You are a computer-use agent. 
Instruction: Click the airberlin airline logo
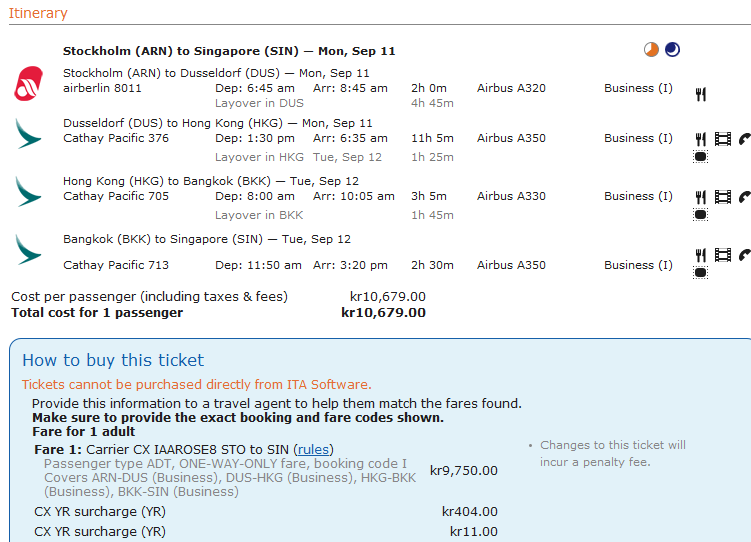28,82
